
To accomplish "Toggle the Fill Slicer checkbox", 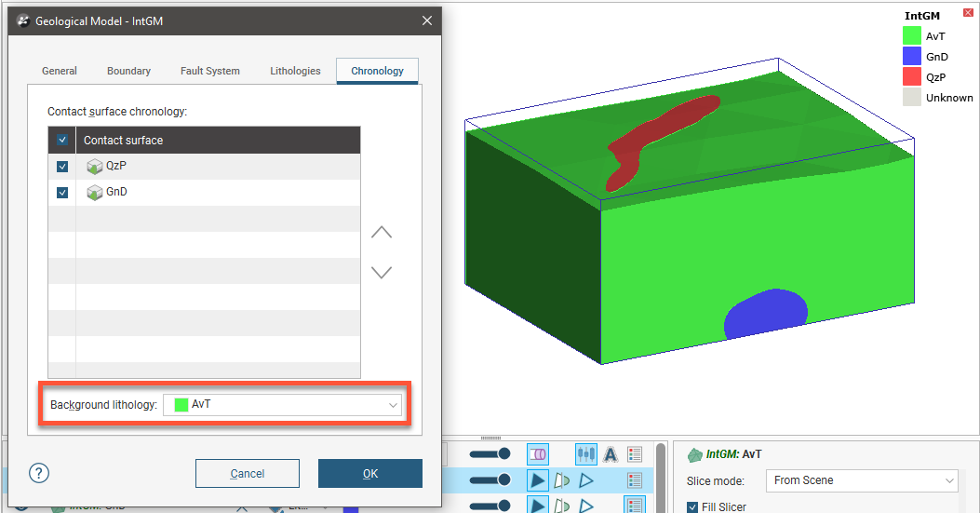I will click(x=692, y=506).
